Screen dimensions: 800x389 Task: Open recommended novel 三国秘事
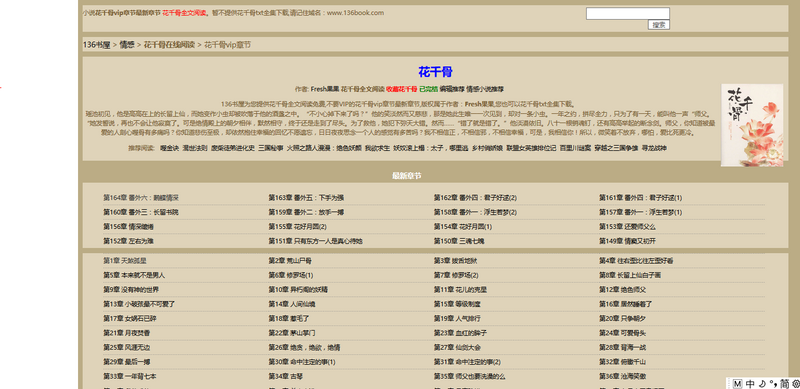pos(270,149)
